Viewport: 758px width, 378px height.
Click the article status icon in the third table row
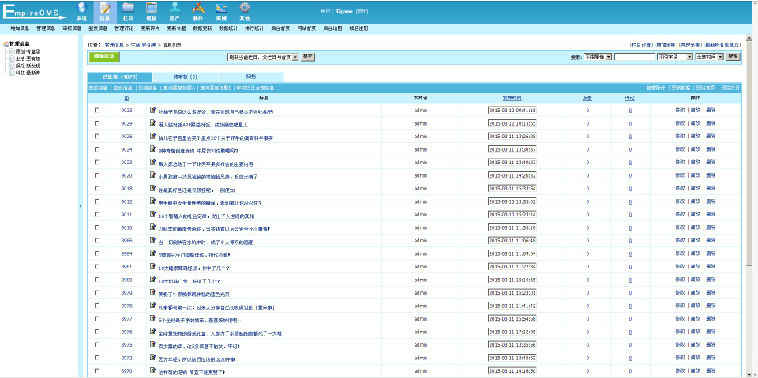153,136
